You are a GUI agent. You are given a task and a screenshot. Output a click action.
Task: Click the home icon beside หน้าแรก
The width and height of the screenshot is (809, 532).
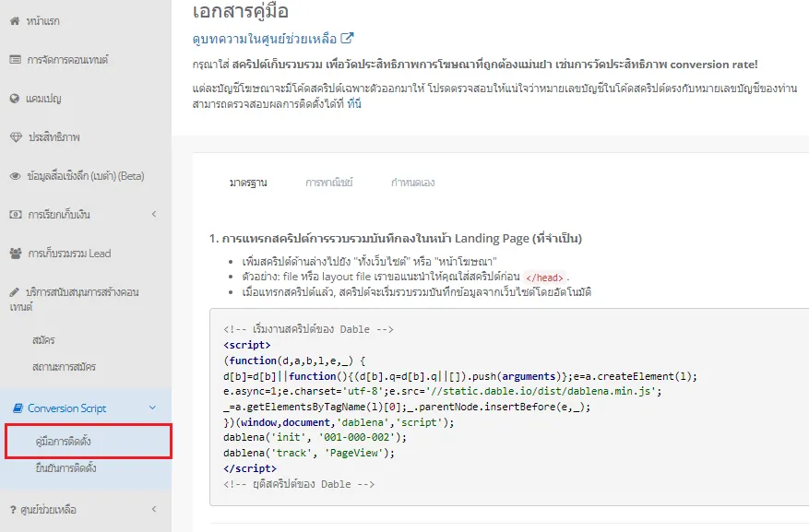click(x=15, y=20)
